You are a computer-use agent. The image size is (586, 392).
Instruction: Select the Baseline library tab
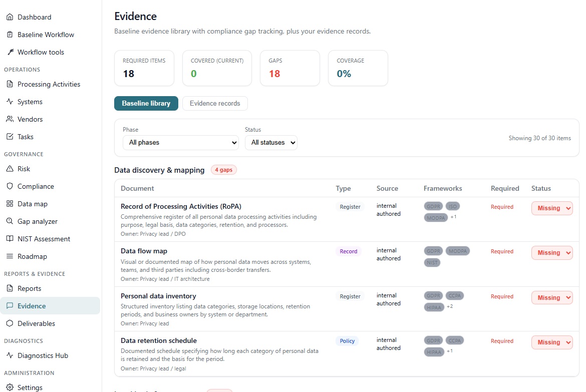[x=146, y=103]
